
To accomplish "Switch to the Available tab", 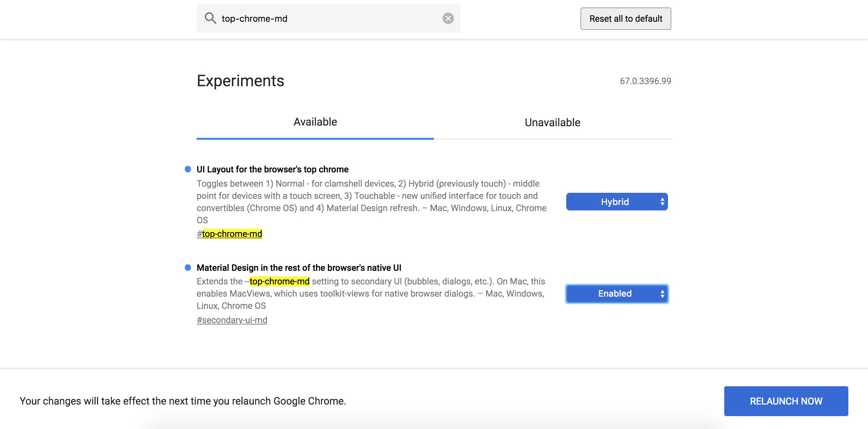I will coord(315,122).
